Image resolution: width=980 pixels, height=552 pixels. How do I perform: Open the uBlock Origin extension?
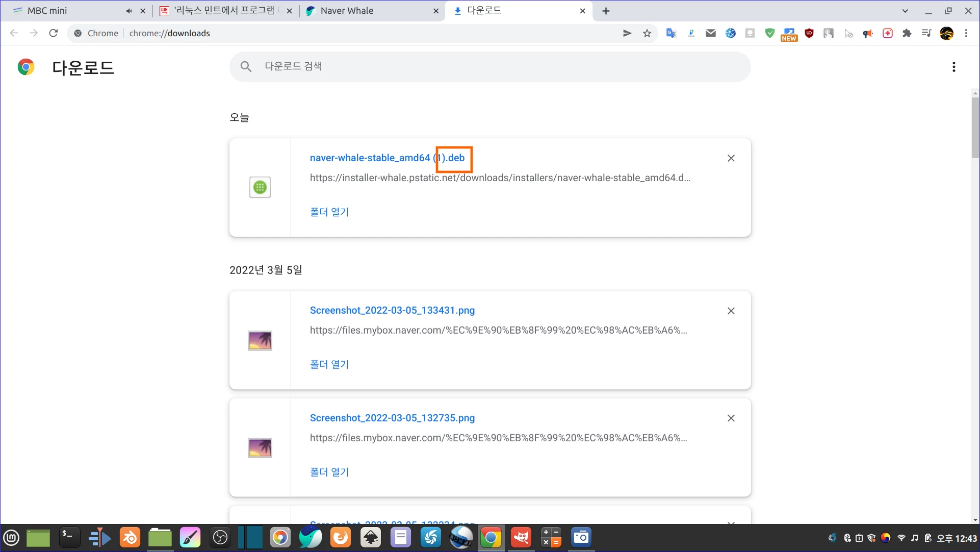(809, 33)
